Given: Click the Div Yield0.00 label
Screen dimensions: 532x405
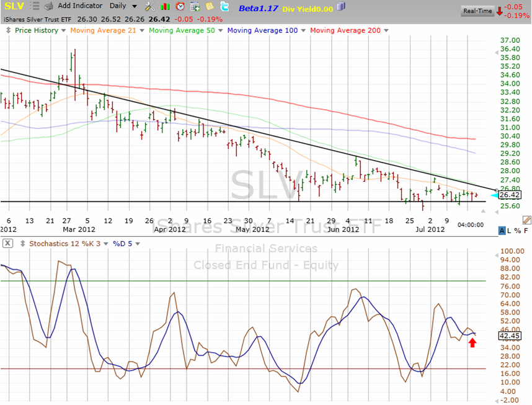Looking at the screenshot, I should [x=308, y=9].
